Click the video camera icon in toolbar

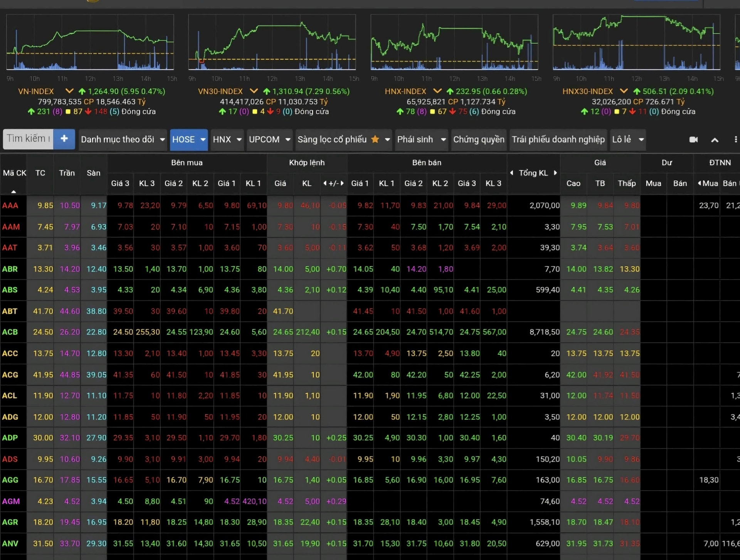[693, 139]
